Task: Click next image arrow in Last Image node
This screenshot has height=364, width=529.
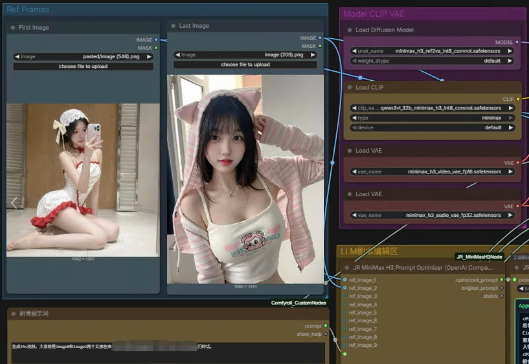Action: click(313, 55)
